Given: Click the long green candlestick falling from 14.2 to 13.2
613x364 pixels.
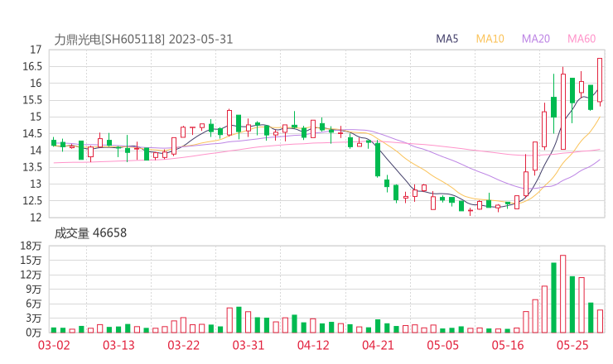Looking at the screenshot, I should (378, 160).
